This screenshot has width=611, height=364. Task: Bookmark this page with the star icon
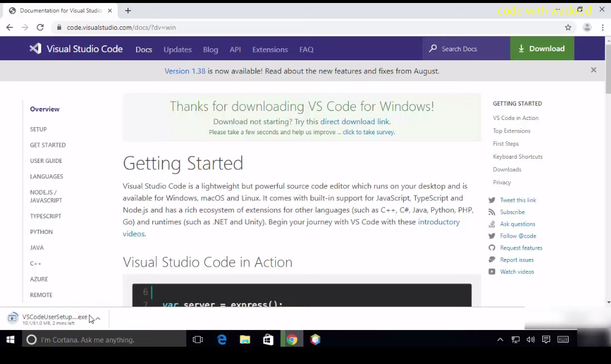[x=568, y=27]
